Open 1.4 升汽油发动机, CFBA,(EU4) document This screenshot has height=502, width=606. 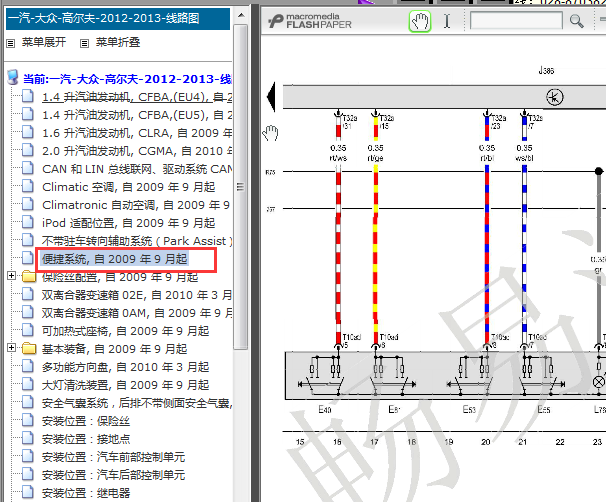click(x=137, y=97)
